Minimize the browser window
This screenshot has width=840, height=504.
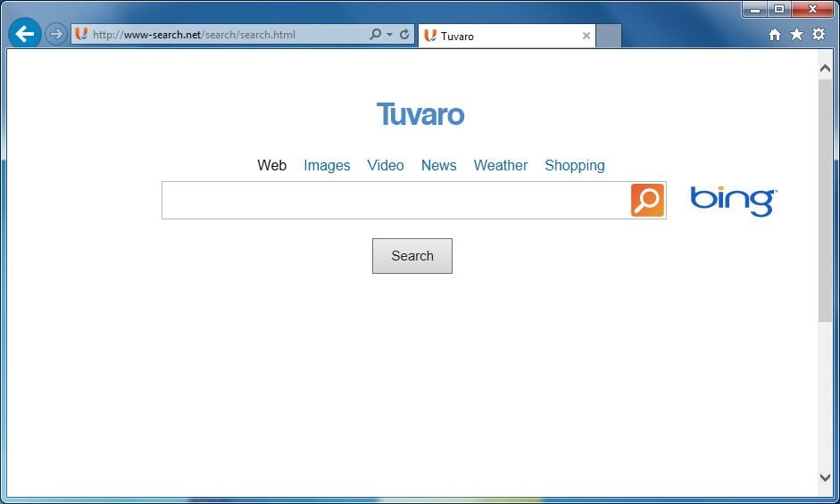click(755, 9)
